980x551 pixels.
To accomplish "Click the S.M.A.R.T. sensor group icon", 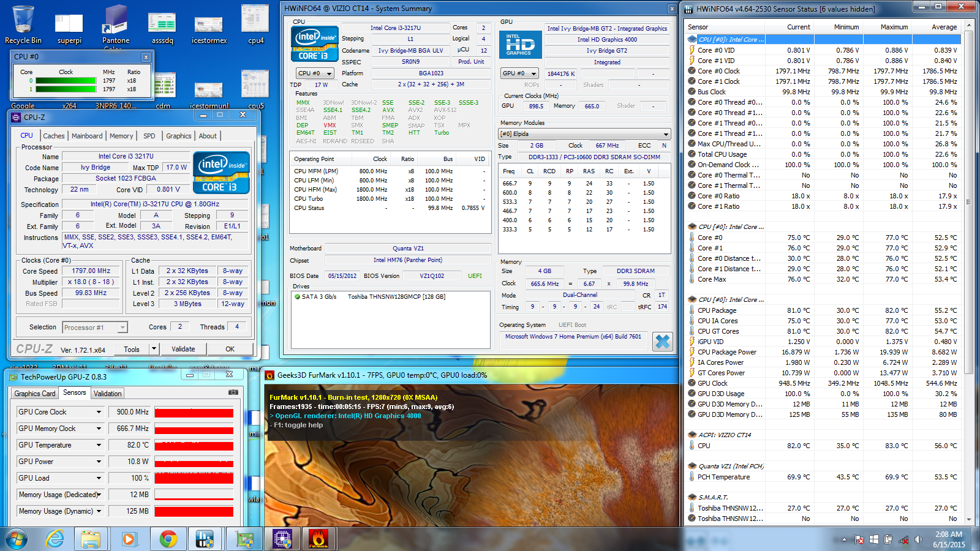I will tap(692, 497).
